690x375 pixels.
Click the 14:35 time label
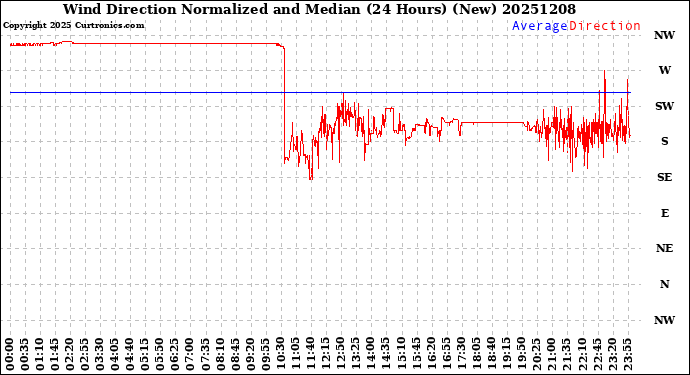pyautogui.click(x=385, y=355)
